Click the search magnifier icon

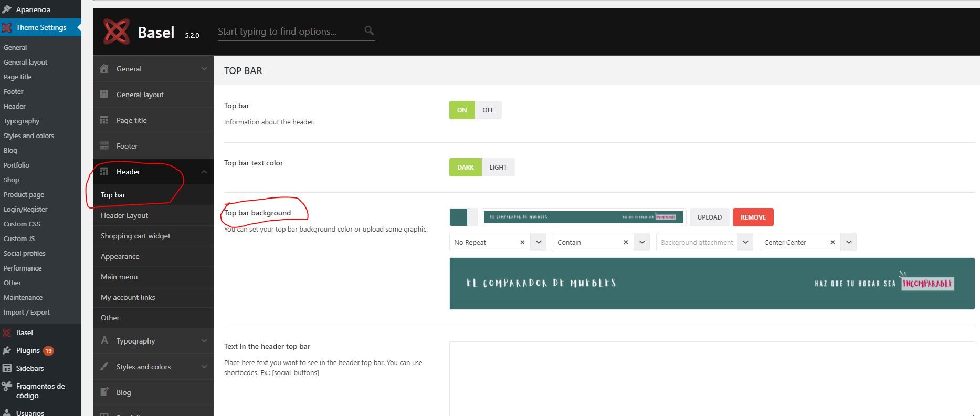[369, 31]
